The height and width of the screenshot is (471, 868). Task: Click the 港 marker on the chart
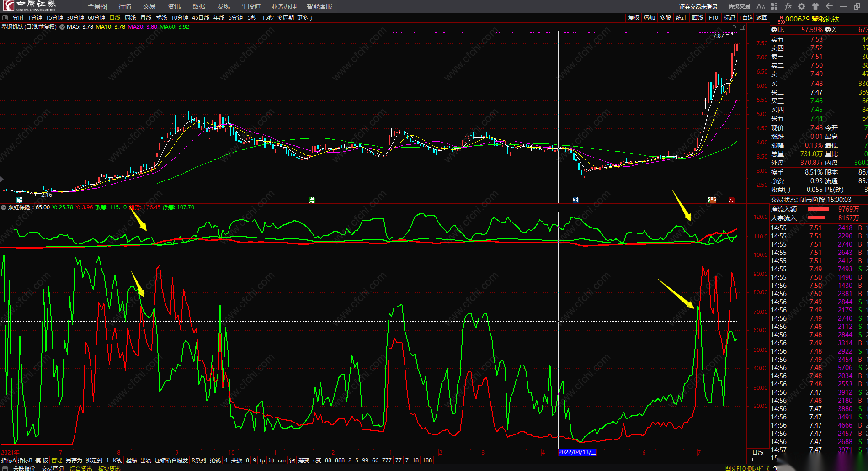tap(312, 200)
